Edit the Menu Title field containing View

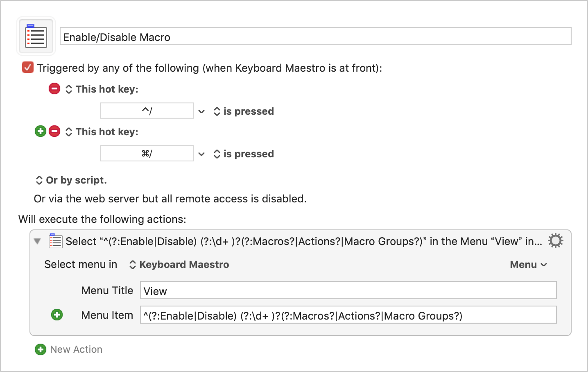coord(348,290)
